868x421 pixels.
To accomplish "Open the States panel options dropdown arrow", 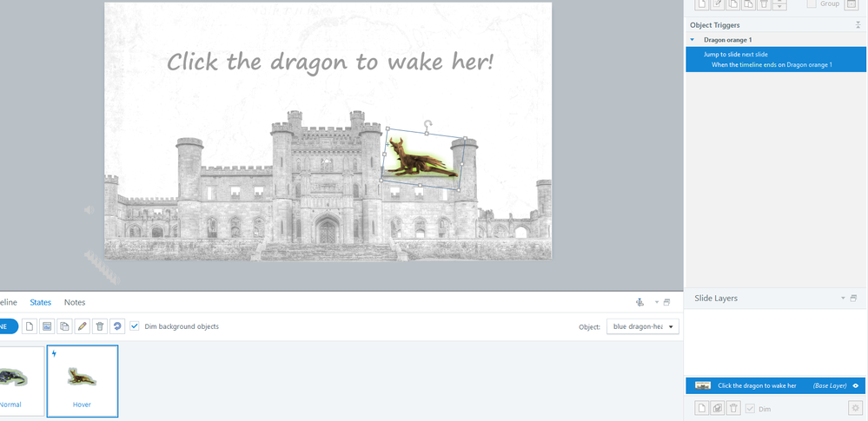I will (657, 302).
